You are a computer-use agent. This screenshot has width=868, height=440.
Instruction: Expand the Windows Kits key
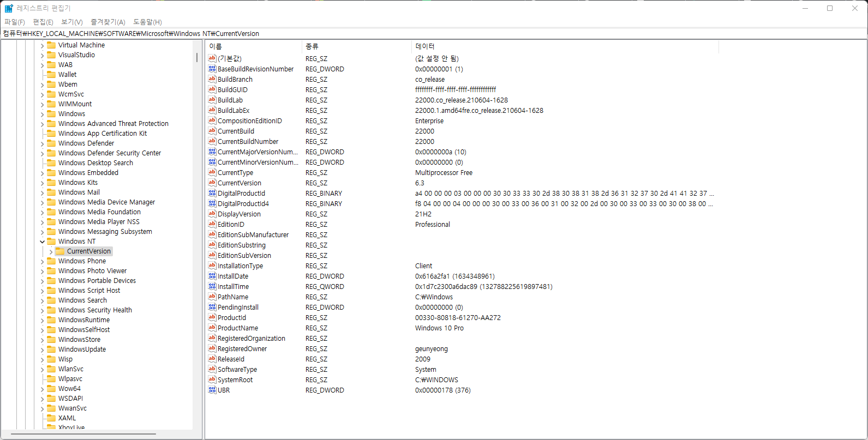tap(42, 183)
